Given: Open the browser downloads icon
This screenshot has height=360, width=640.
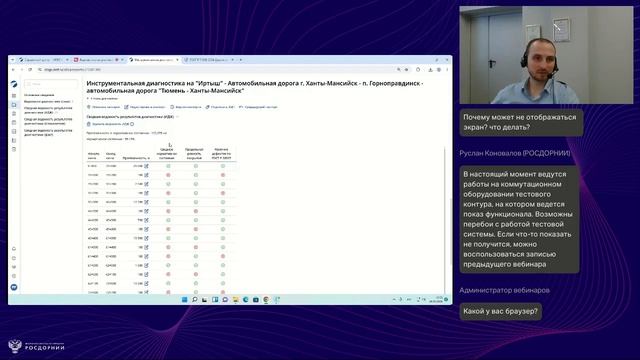Looking at the screenshot, I should pyautogui.click(x=430, y=70).
